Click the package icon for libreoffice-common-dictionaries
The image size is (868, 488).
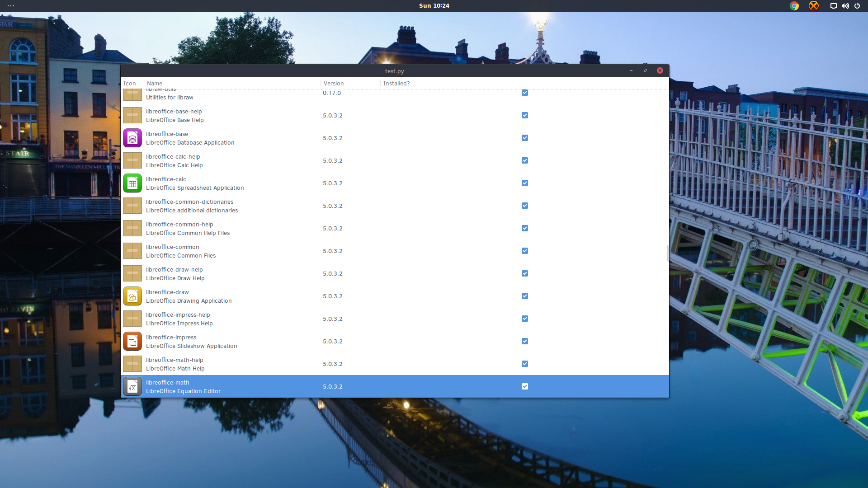[132, 206]
